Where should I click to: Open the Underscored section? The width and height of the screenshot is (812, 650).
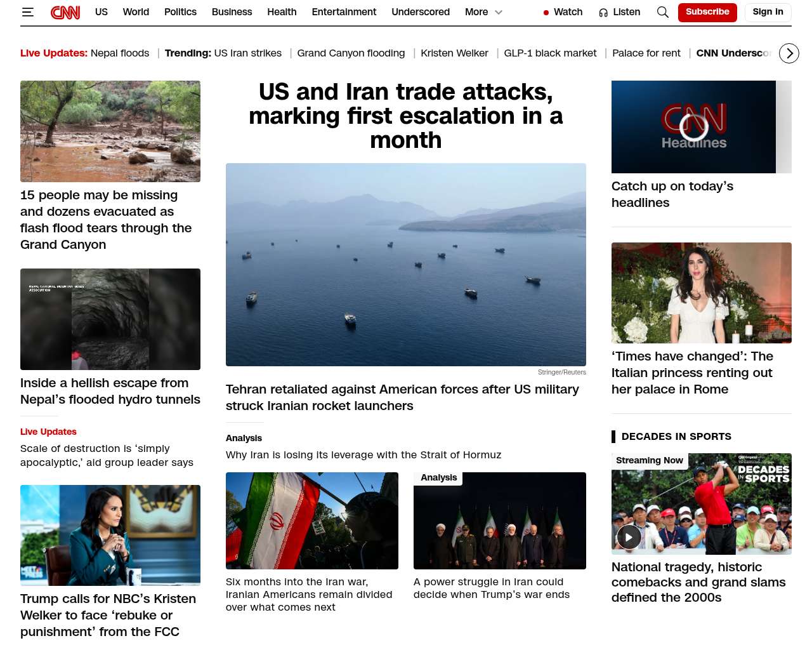421,12
